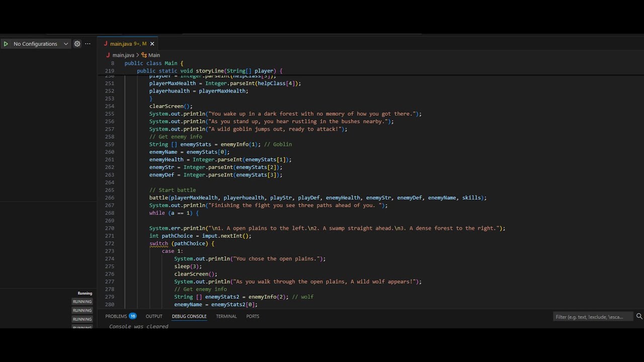Focus the debug console Filter field

pos(593,317)
